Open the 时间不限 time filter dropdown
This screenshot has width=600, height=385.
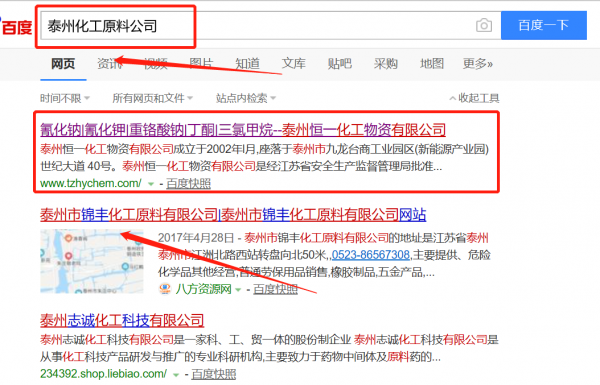(x=65, y=98)
